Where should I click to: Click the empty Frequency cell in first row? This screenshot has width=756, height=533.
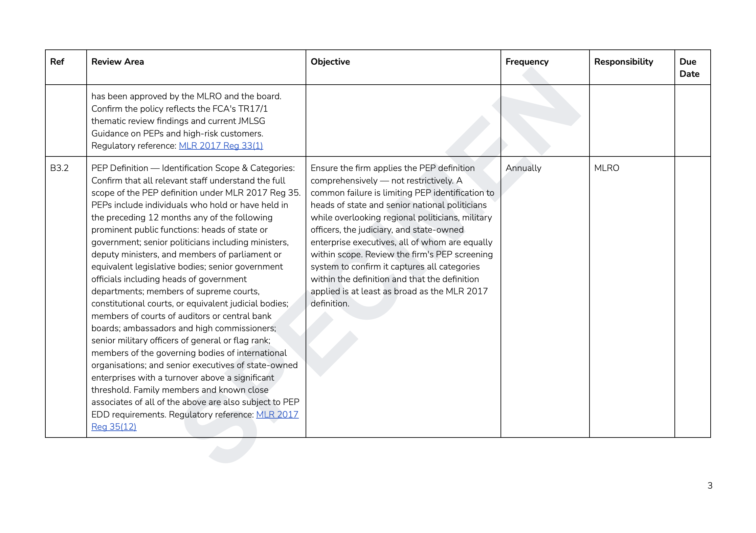[x=545, y=121]
